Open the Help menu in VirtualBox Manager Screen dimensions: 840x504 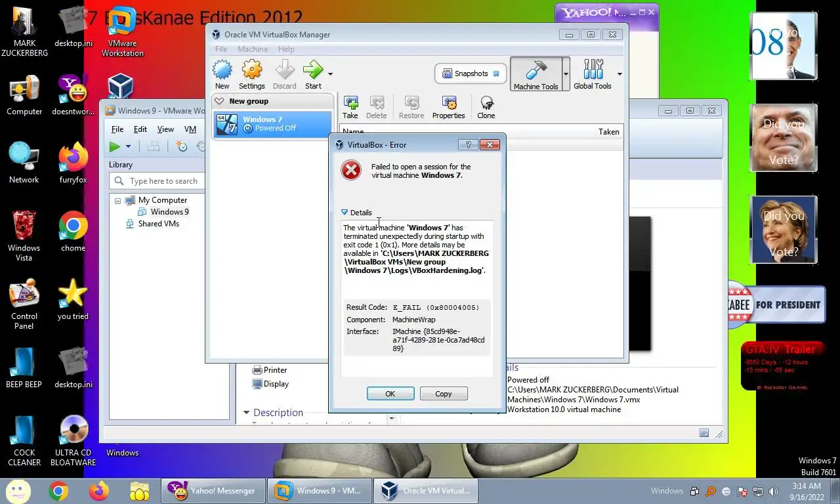point(286,49)
